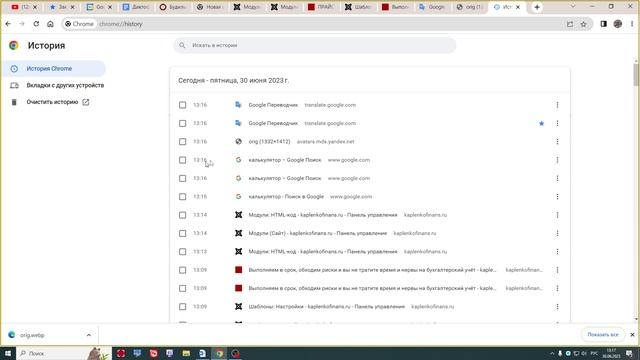Check the box for калькулятор - Поиск в Google

pos(182,197)
